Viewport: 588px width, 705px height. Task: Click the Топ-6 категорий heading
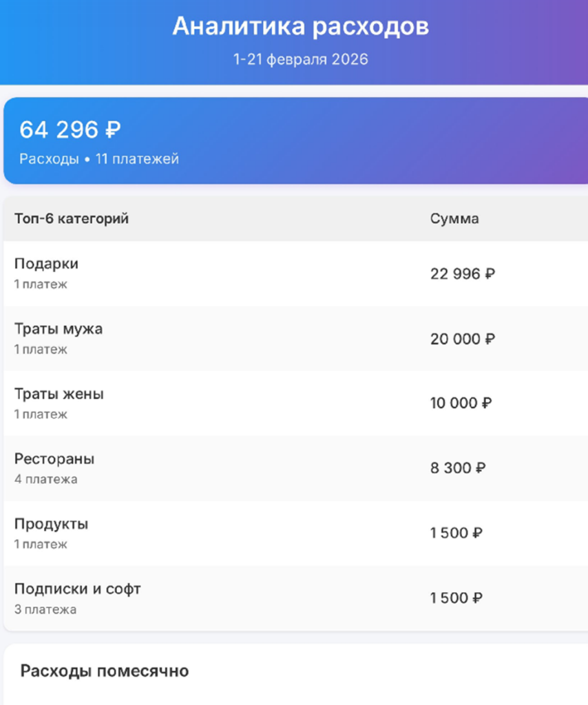(72, 219)
